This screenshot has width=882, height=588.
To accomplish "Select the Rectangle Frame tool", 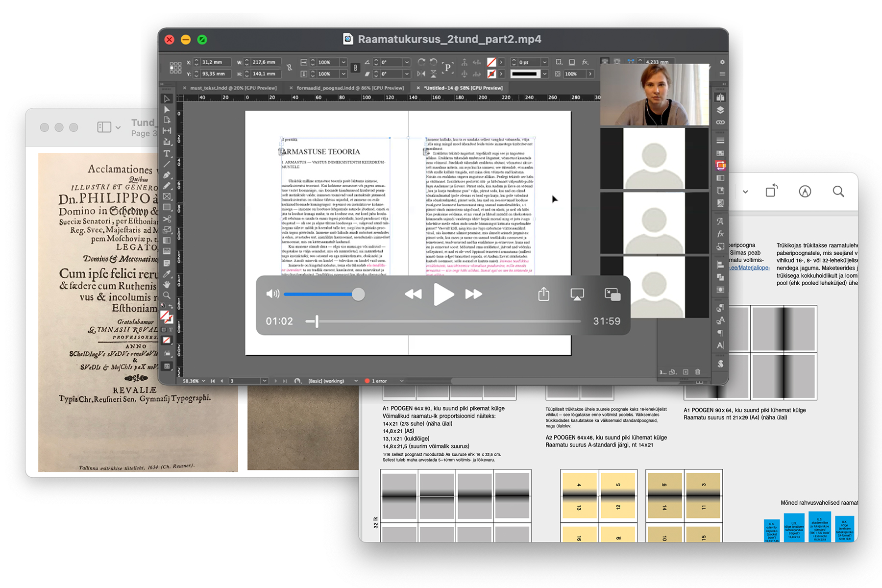I will tap(167, 196).
